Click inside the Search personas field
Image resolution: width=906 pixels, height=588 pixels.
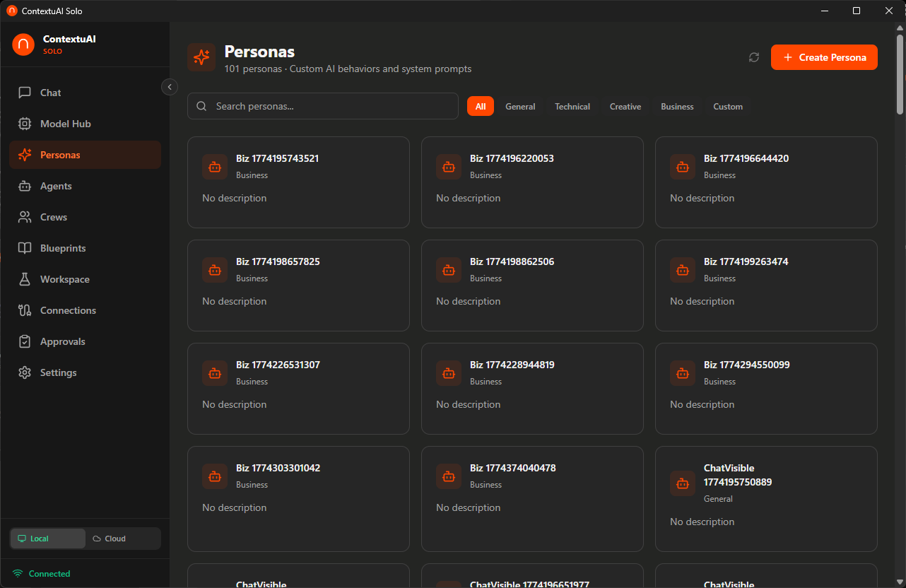322,106
